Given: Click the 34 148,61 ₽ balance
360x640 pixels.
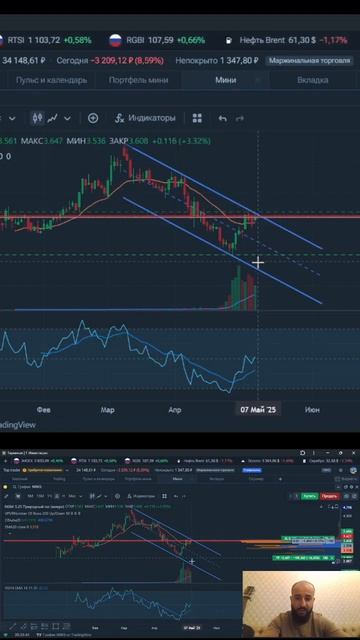Looking at the screenshot, I should pyautogui.click(x=23, y=61).
